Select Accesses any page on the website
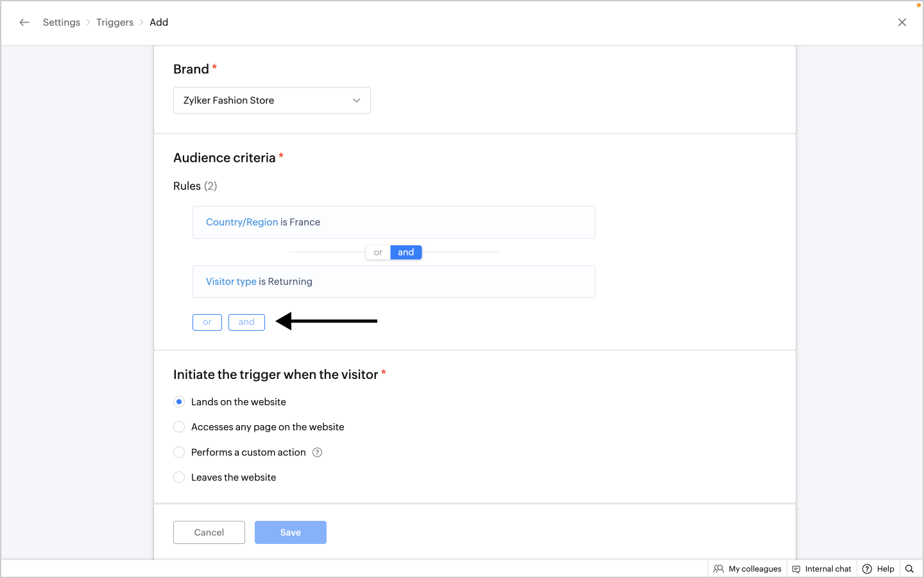This screenshot has height=578, width=924. click(180, 427)
